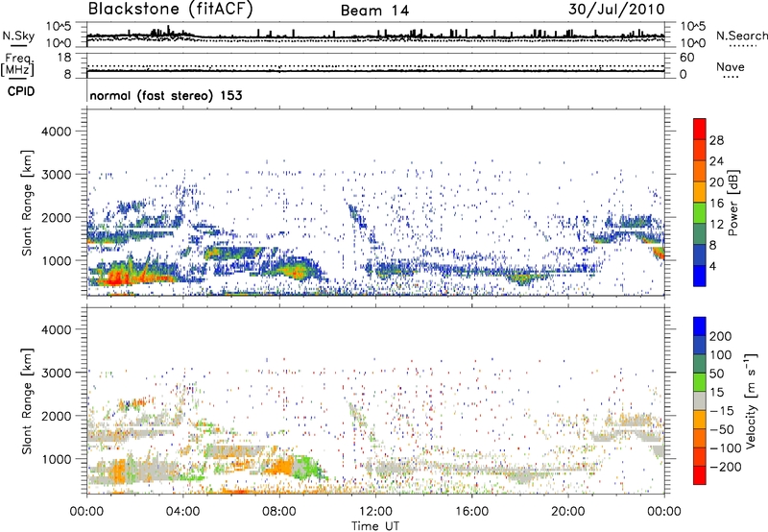Viewport: 768px width, 532px height.
Task: Click the -200 tick label on Velocity colorbar
Action: coord(726,467)
